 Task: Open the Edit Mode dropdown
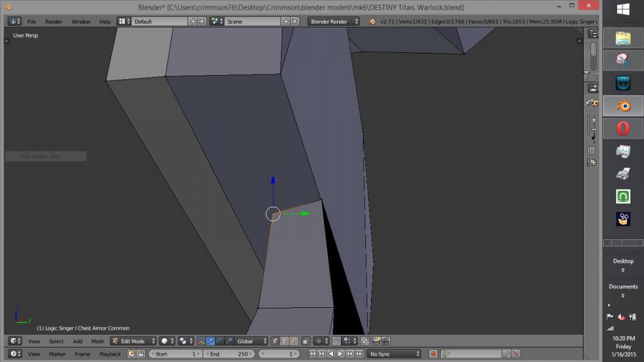(x=133, y=341)
